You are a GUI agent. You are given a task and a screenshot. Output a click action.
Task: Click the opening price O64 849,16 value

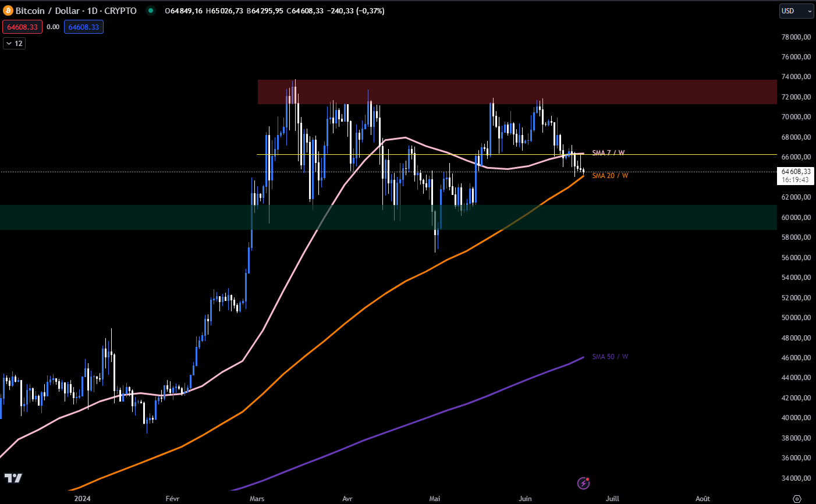183,10
